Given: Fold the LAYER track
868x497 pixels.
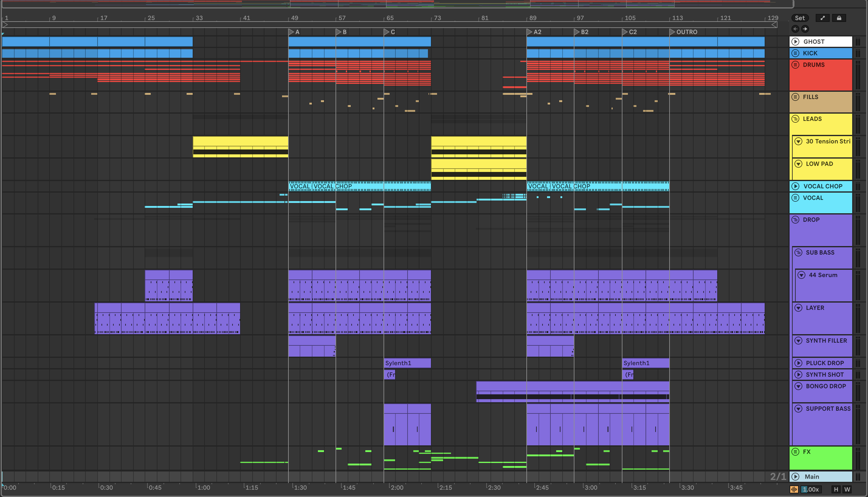Looking at the screenshot, I should [798, 308].
